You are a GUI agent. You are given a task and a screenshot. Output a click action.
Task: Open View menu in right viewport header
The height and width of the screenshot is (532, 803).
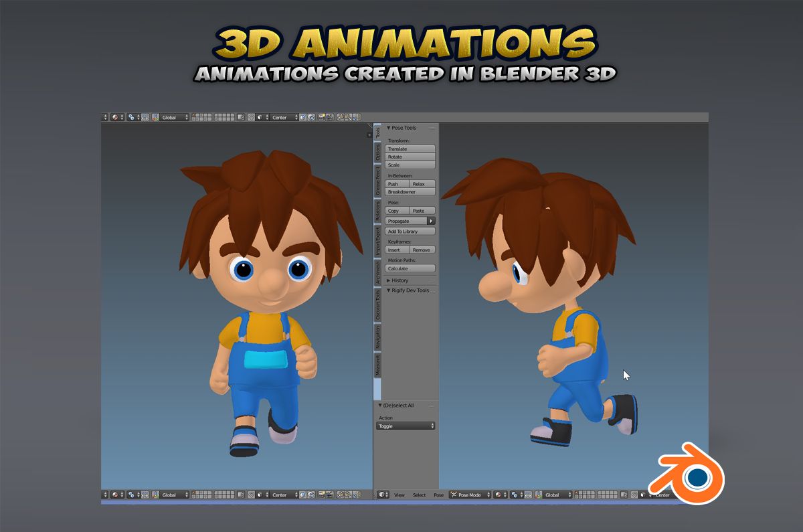point(399,495)
